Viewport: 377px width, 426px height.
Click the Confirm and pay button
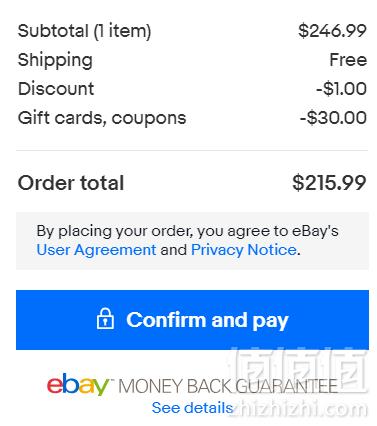pos(192,320)
